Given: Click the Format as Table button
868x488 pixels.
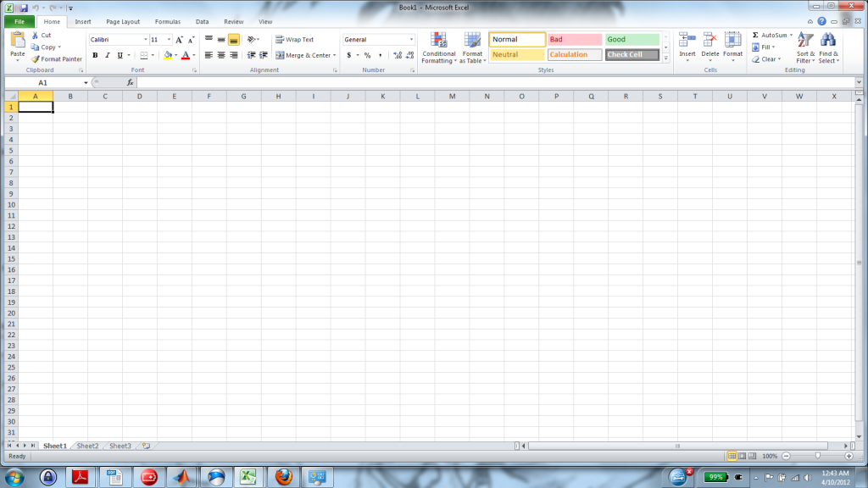Looking at the screenshot, I should click(x=472, y=47).
